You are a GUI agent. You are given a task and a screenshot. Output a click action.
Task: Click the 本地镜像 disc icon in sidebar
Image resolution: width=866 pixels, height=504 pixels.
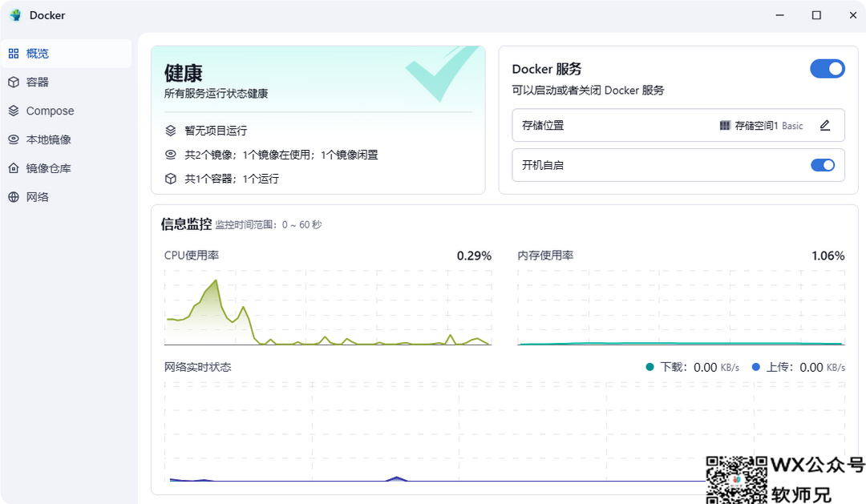tap(14, 139)
